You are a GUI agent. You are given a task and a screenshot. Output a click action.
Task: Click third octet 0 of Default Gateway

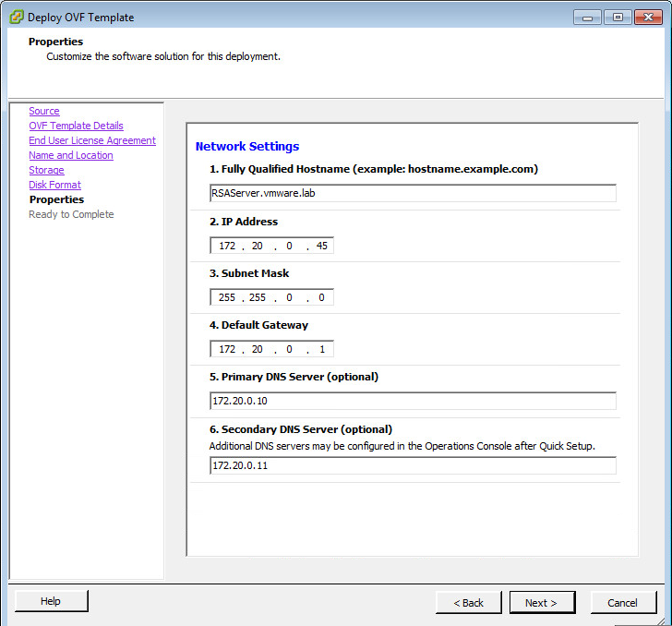pos(289,349)
